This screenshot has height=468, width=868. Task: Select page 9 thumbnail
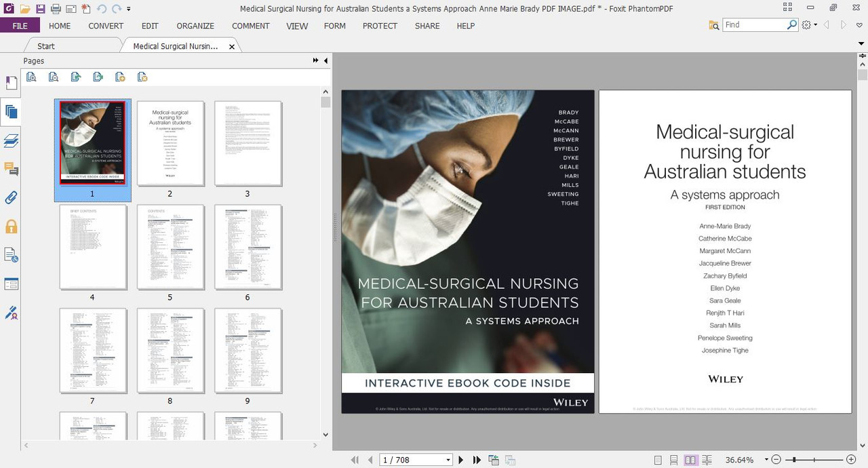click(x=248, y=351)
